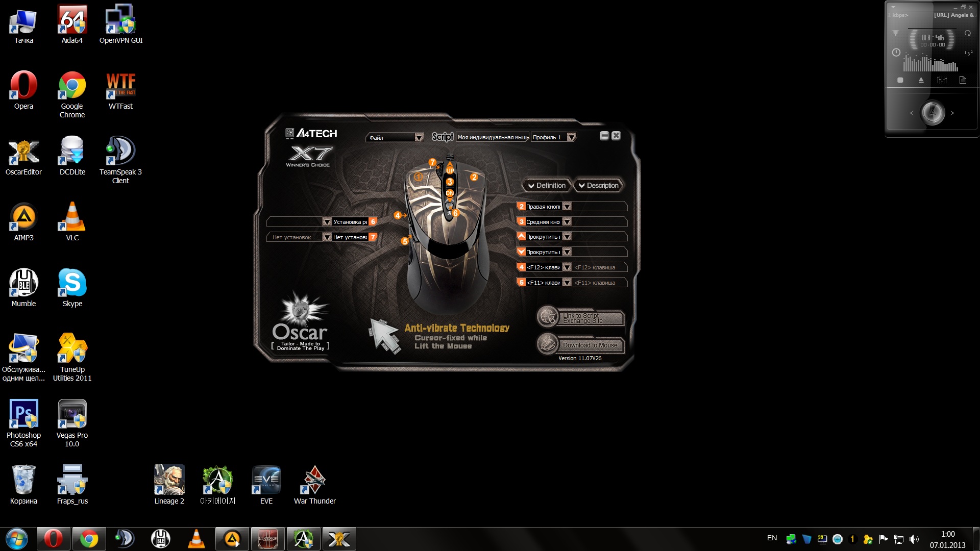This screenshot has height=551, width=980.
Task: Toggle repeat mode in AIMP player
Action: [x=967, y=34]
